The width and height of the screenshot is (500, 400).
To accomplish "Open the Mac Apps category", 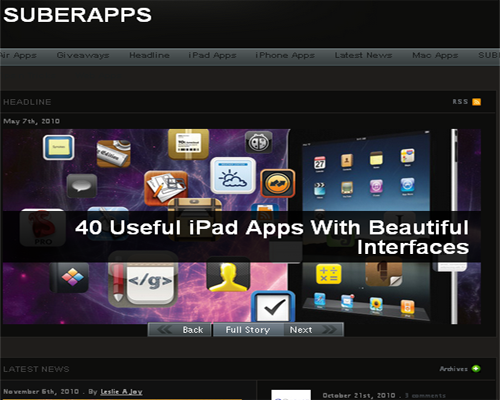I will (x=435, y=55).
